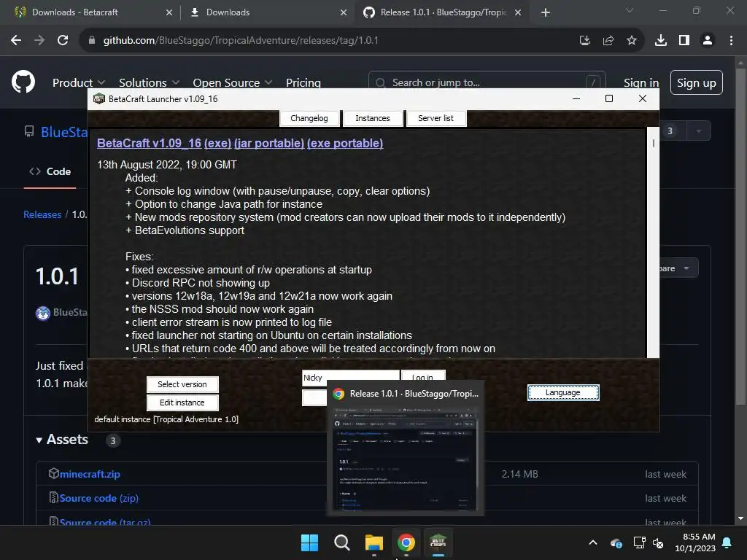Click the (exe portable) download link
This screenshot has height=560, width=747.
345,143
